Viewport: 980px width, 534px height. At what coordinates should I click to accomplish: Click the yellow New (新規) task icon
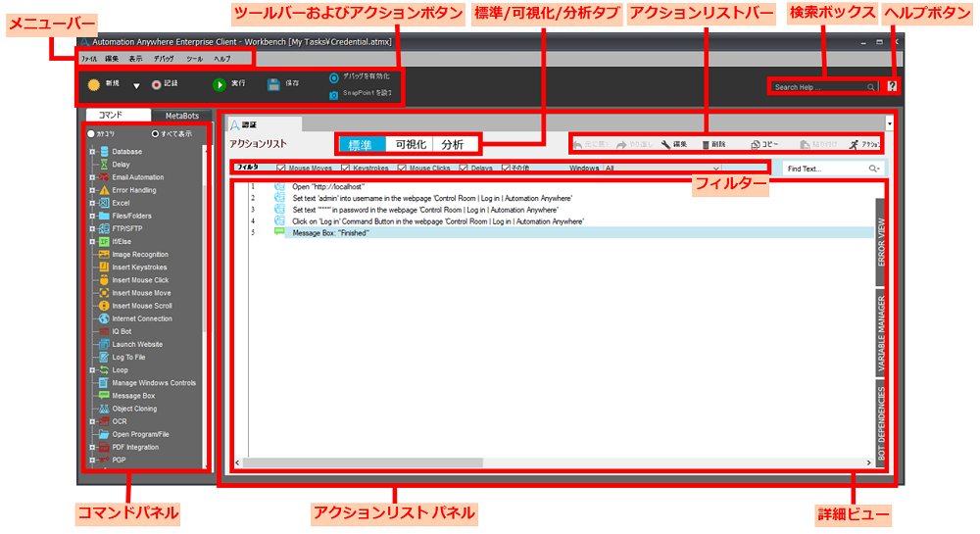point(94,85)
